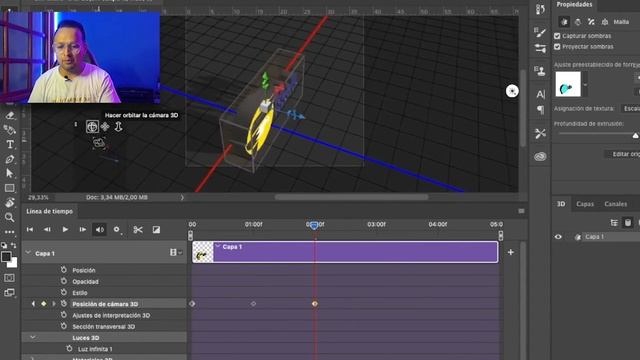Image resolution: width=640 pixels, height=360 pixels.
Task: Add media with the plus icon
Action: [511, 252]
